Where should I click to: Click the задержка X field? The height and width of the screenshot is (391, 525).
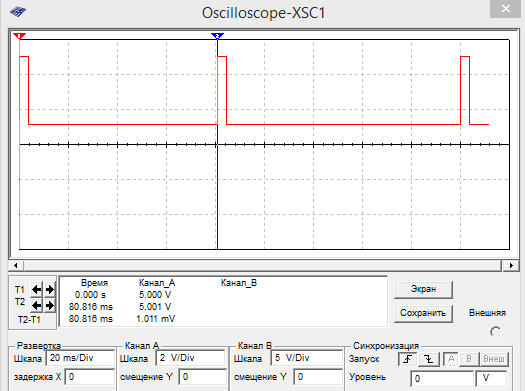pos(89,377)
